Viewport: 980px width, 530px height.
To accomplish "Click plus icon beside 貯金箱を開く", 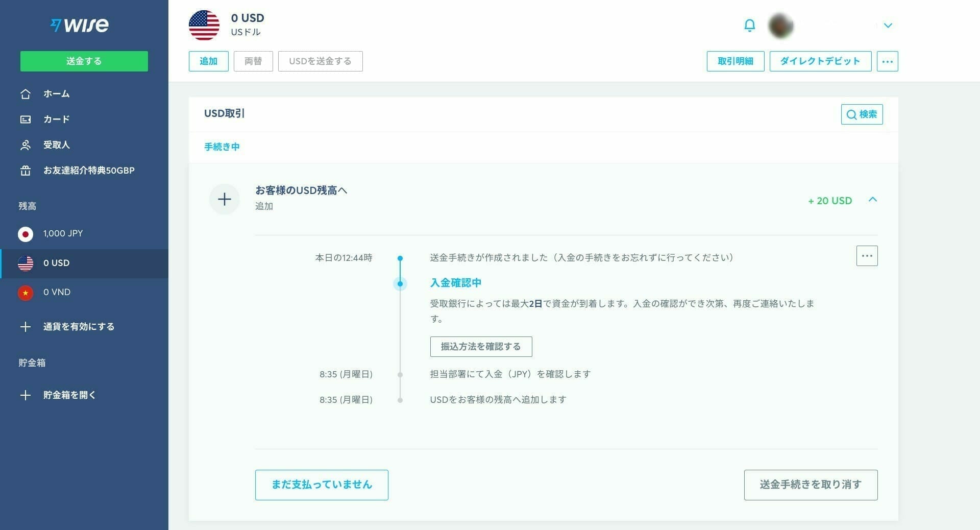I will (x=26, y=395).
